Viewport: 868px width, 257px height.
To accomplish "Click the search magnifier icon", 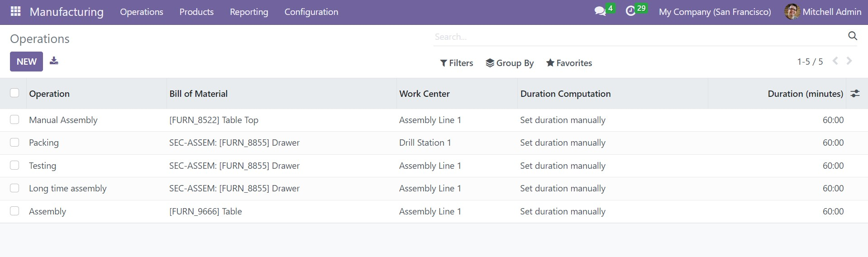I will [853, 36].
